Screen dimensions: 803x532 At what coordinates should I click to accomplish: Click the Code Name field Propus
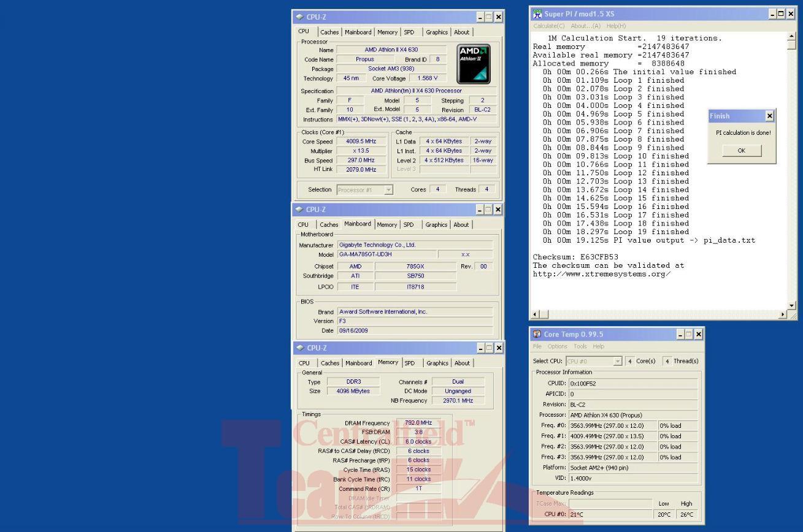click(365, 59)
